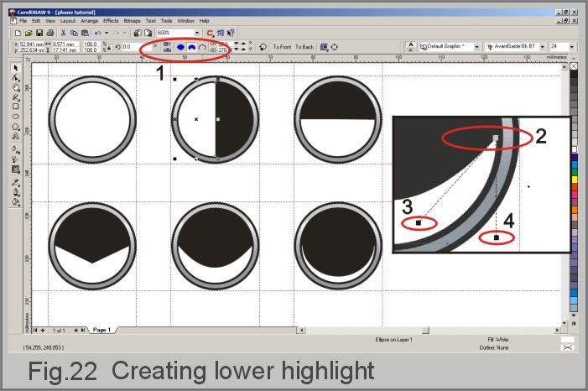Click the Convert to Curves icon
The image size is (588, 391).
335,47
